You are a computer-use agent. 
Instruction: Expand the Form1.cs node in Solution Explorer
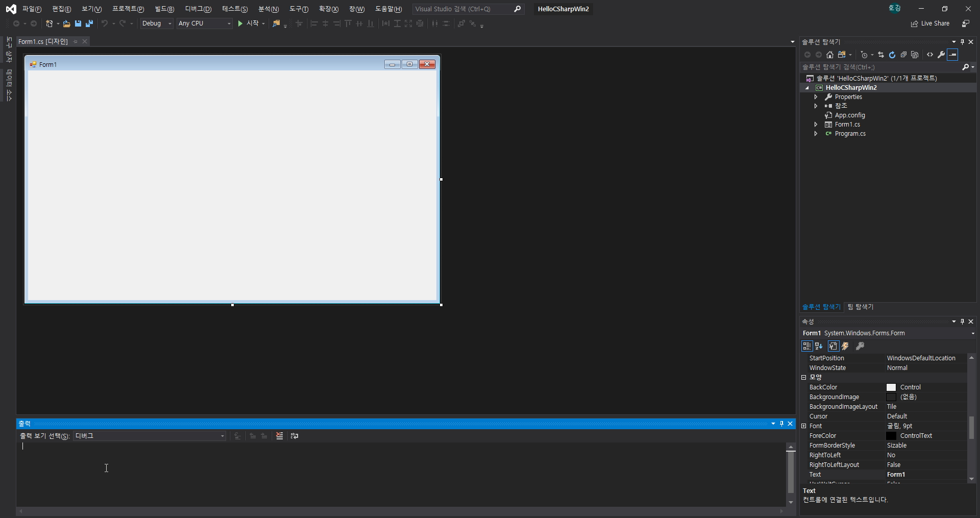tap(816, 125)
